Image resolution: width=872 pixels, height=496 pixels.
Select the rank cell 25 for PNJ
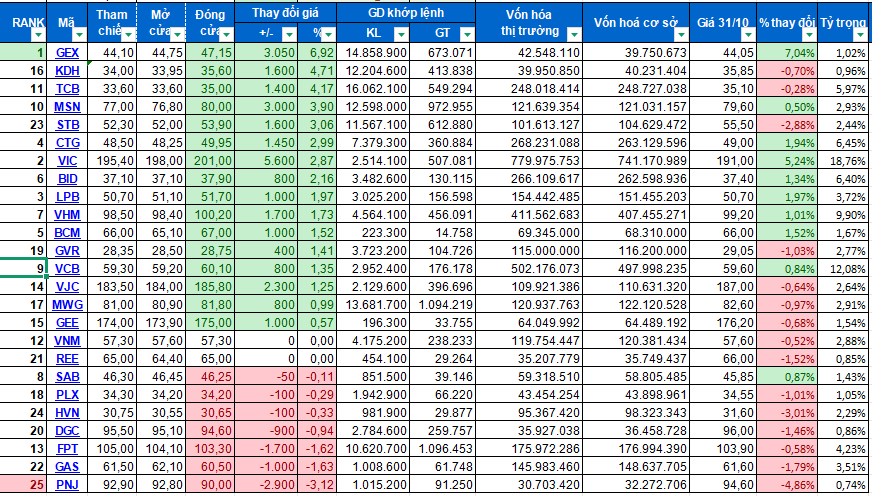[x=23, y=485]
